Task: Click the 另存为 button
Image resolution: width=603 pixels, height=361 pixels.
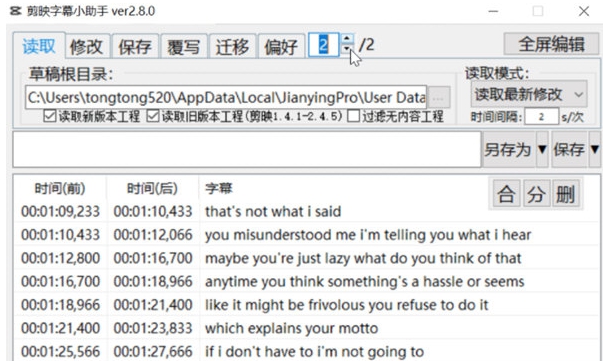Action: tap(508, 150)
